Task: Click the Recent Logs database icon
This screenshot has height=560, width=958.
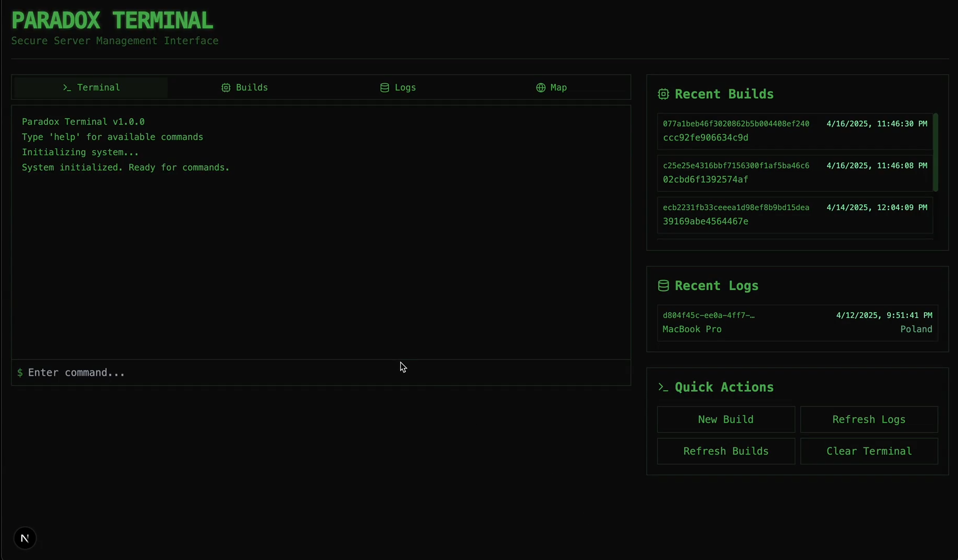Action: [x=663, y=286]
